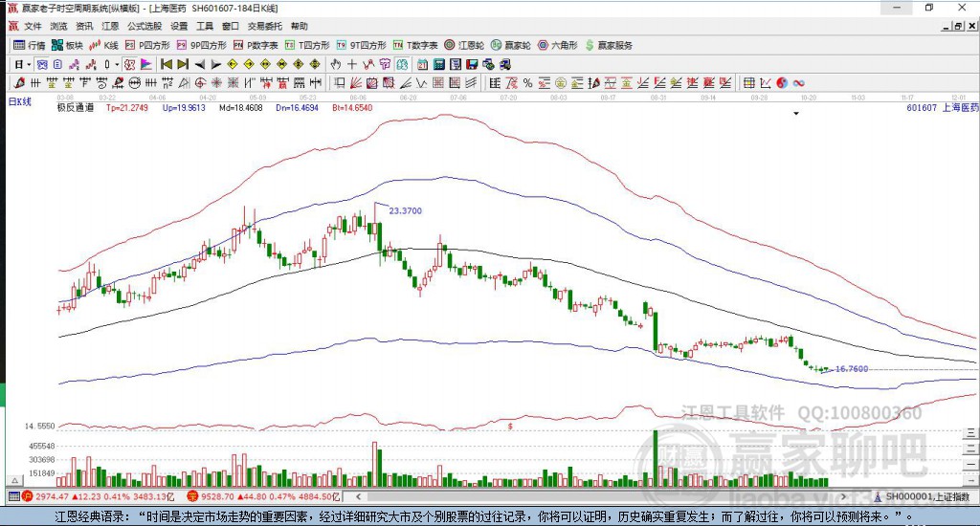This screenshot has width=980, height=526.
Task: Click the up-triangle button beside volume panel
Action: click(x=15, y=480)
